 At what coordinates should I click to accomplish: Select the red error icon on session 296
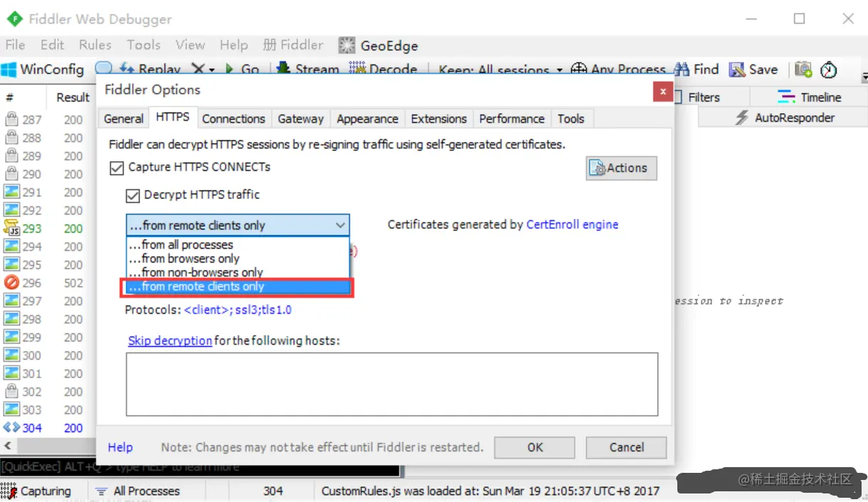(x=11, y=282)
